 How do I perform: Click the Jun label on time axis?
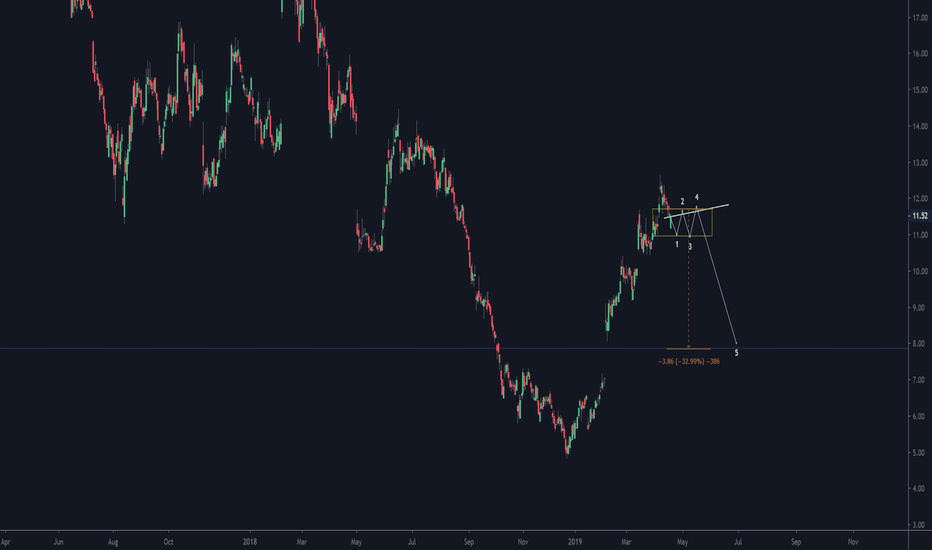[58, 542]
